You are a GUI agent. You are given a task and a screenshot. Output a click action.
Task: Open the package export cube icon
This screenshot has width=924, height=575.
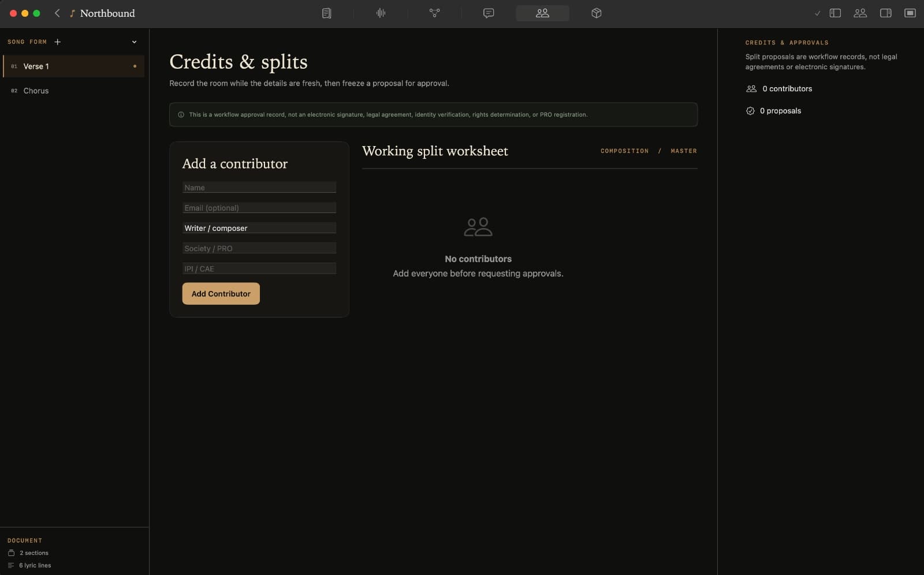pos(597,13)
